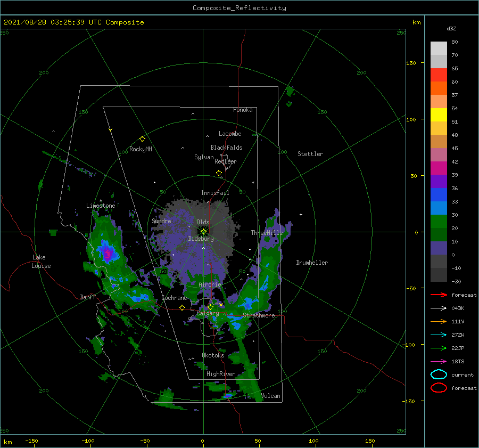The width and height of the screenshot is (479, 448).
Task: Click the cyan 27ZW arrow icon
Action: 439,335
